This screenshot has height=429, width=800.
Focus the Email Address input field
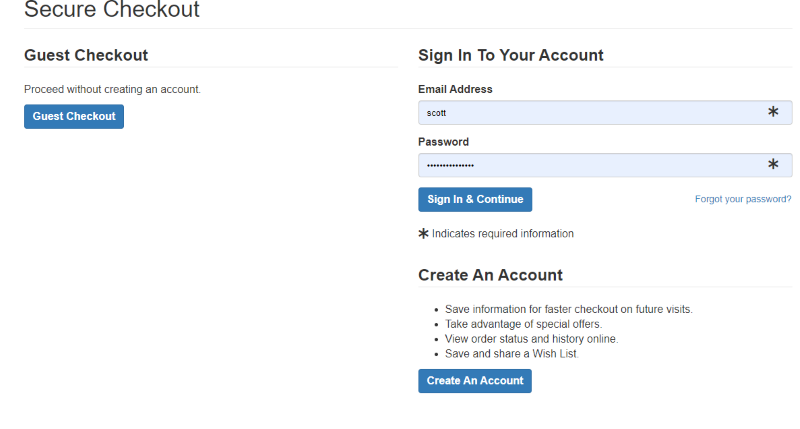pyautogui.click(x=590, y=113)
